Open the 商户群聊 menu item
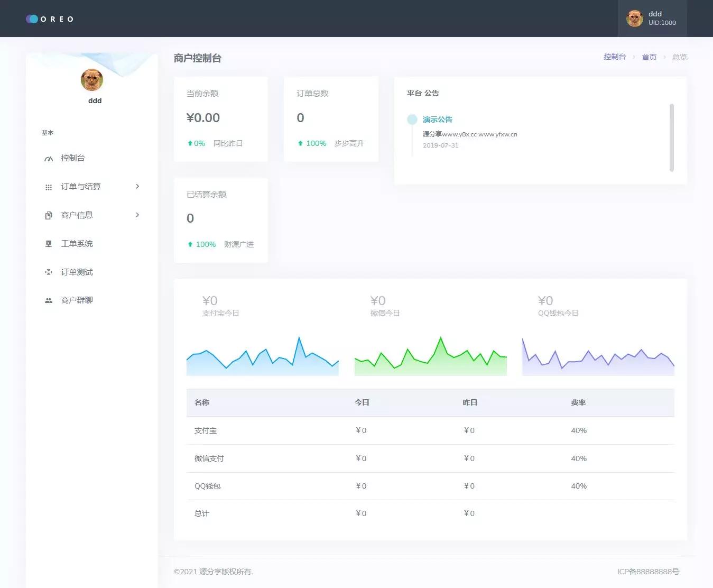 coord(77,300)
